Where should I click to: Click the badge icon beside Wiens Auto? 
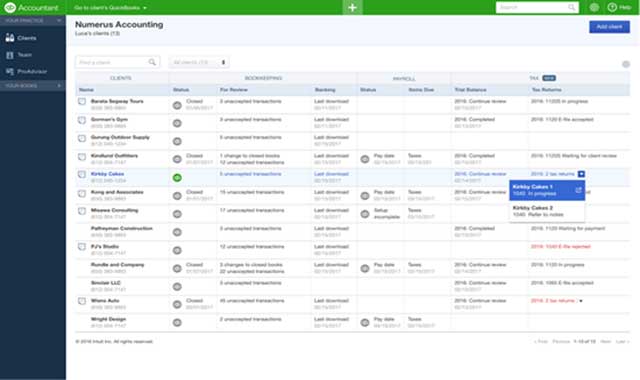point(82,301)
